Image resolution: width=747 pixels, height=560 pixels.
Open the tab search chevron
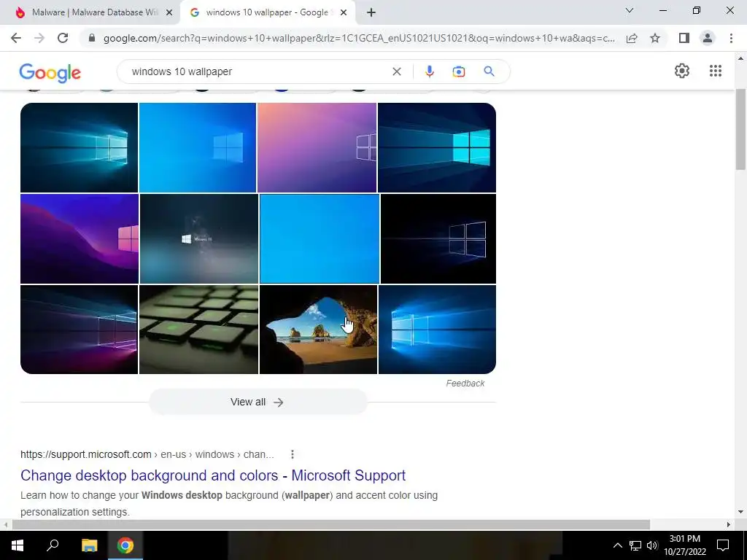tap(630, 10)
